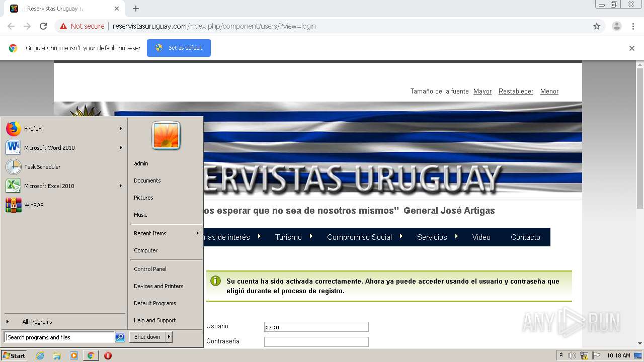Click the Shut down button

147,337
